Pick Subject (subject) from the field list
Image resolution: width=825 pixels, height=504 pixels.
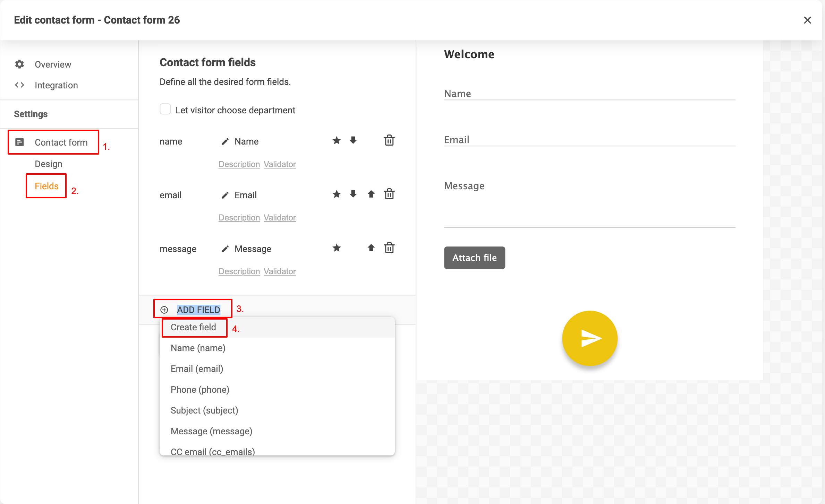coord(204,410)
